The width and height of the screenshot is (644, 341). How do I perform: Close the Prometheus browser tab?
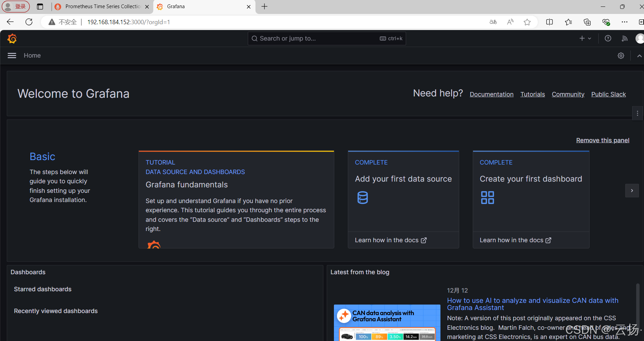(x=147, y=6)
